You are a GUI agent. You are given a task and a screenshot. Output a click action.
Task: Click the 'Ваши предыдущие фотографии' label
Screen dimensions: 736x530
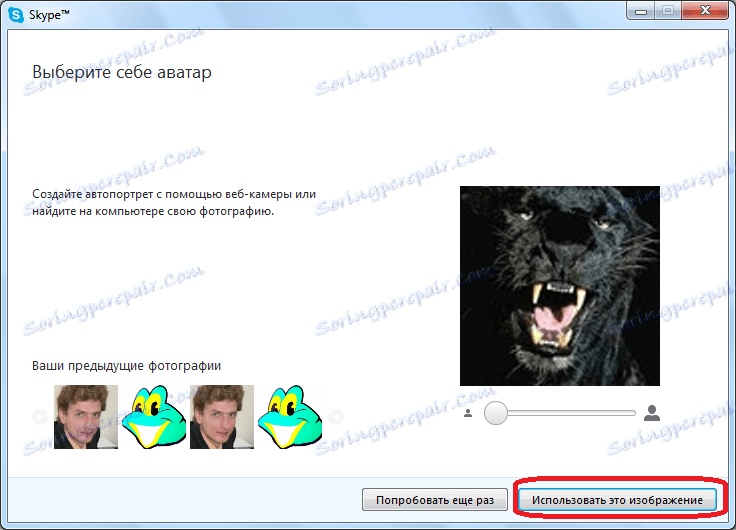[126, 365]
